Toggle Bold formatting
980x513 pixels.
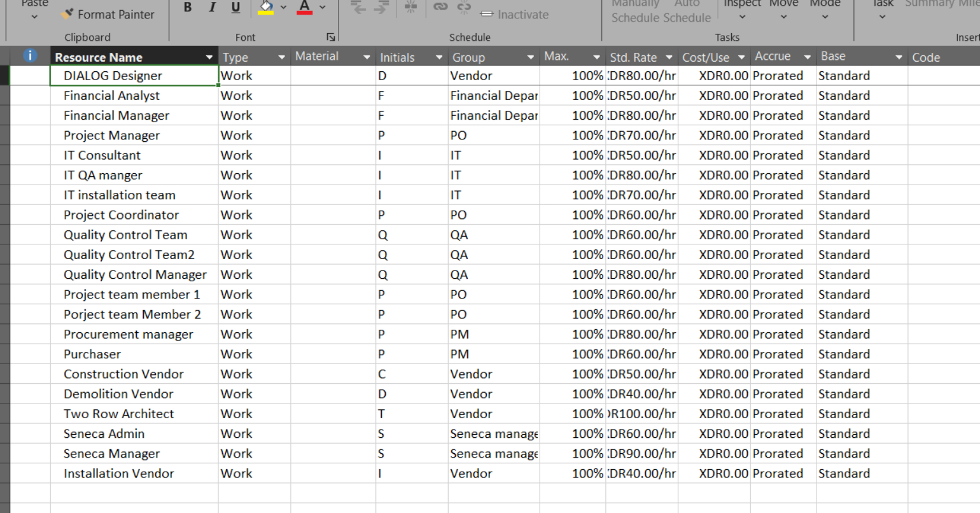point(188,8)
